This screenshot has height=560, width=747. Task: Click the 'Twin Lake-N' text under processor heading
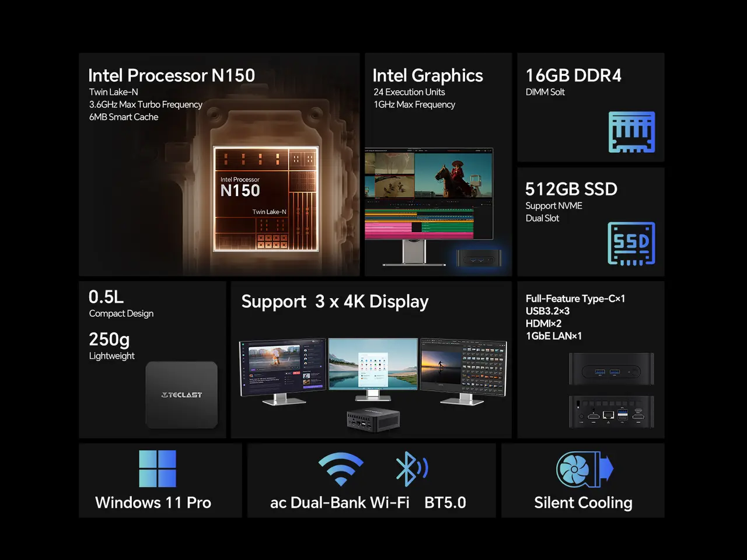coord(114,92)
